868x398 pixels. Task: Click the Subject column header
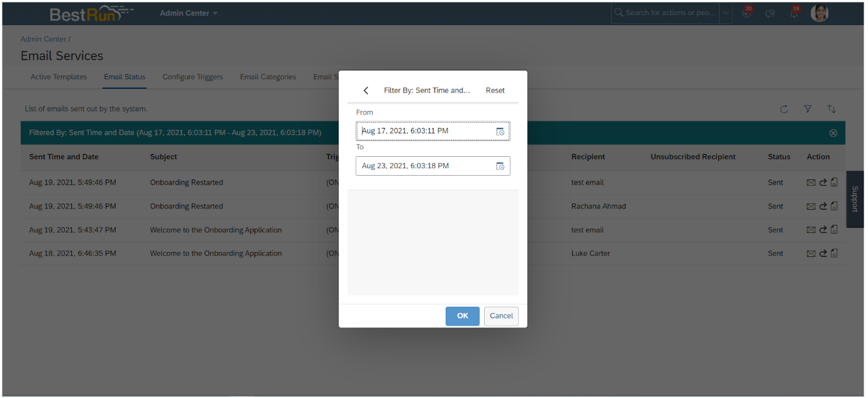[x=164, y=157]
